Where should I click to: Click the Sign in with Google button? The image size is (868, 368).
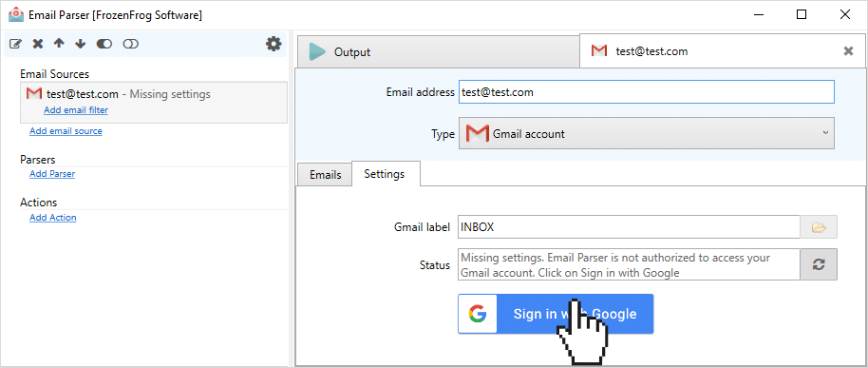(556, 314)
